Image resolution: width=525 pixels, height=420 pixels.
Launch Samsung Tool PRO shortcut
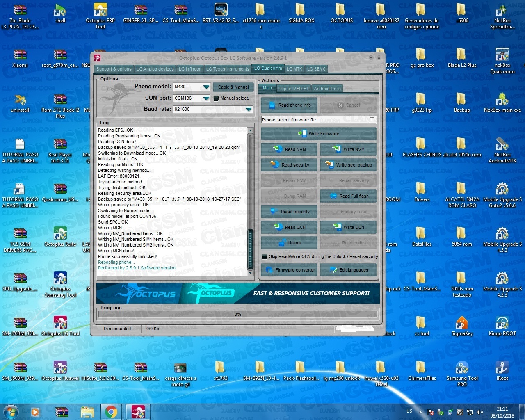point(462,374)
